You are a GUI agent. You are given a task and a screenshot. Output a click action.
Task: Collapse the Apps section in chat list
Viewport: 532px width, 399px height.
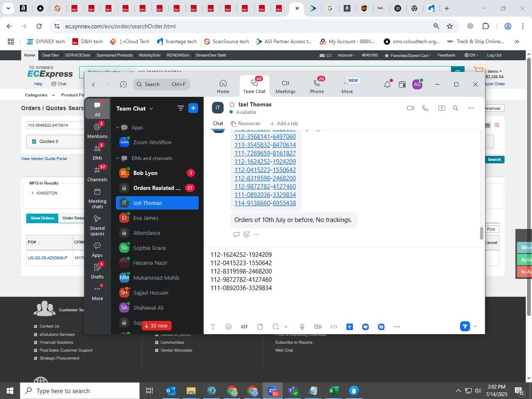(x=118, y=128)
